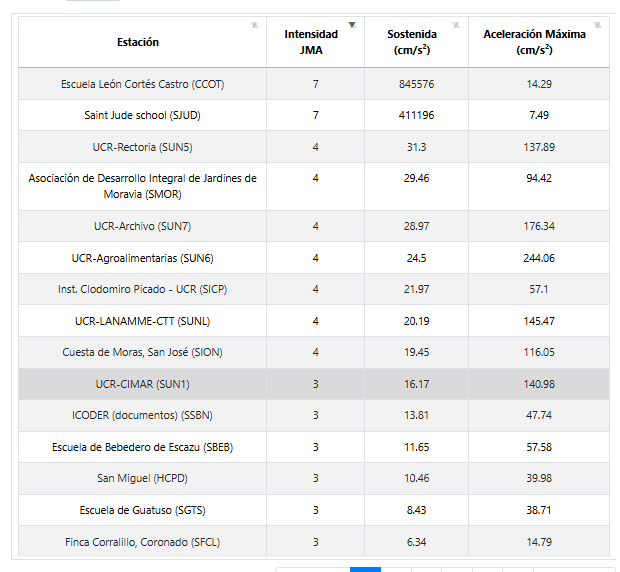Select the Escuela de Guatuso (SGTS) station
Image resolution: width=620 pixels, height=572 pixels.
coord(142,510)
